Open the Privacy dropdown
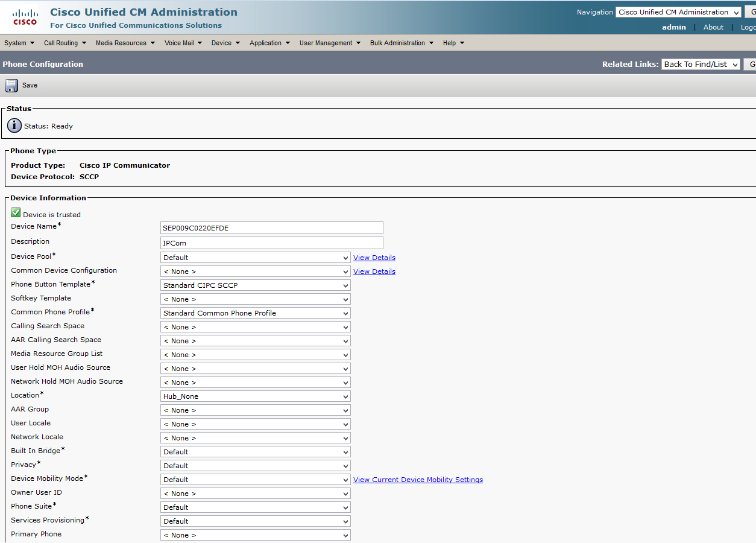The width and height of the screenshot is (756, 543). [256, 466]
